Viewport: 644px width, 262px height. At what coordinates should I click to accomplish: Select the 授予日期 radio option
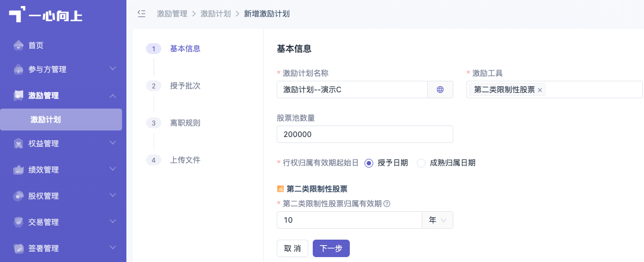pyautogui.click(x=369, y=163)
